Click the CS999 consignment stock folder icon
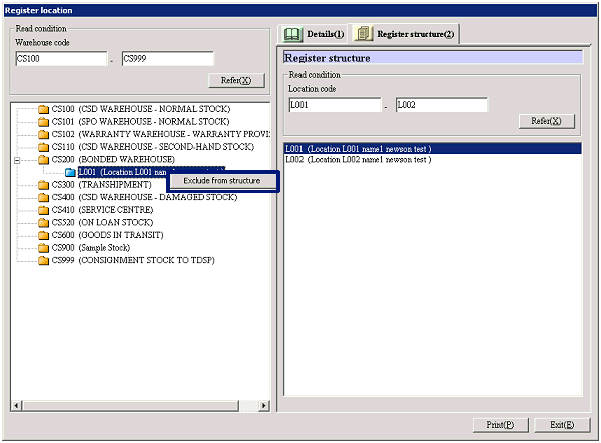Viewport: 601px width, 443px height. [43, 261]
